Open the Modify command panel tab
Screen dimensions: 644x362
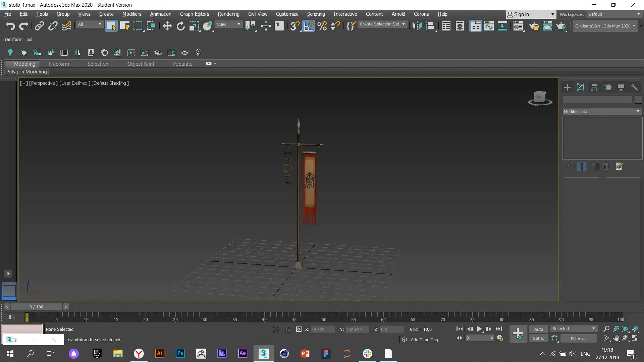click(581, 87)
